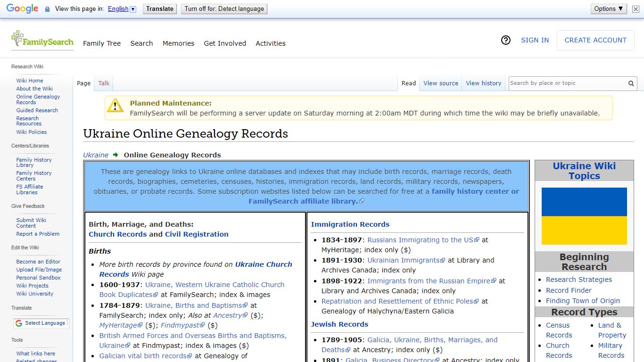Click Become an Editor link
644x362 pixels.
pyautogui.click(x=38, y=262)
